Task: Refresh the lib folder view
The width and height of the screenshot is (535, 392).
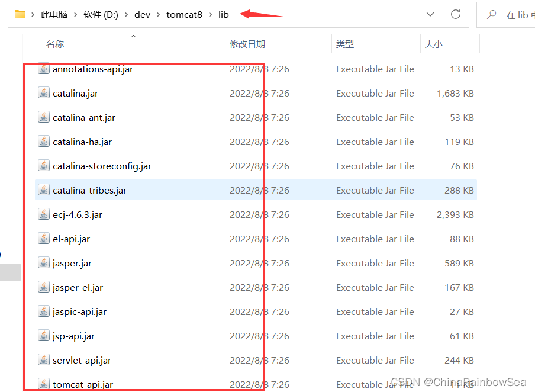Action: point(456,14)
